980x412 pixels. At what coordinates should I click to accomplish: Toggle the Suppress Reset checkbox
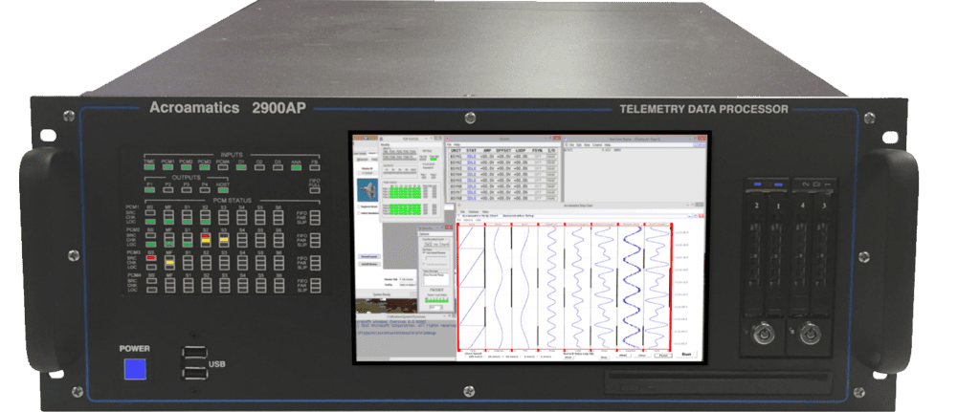358,205
